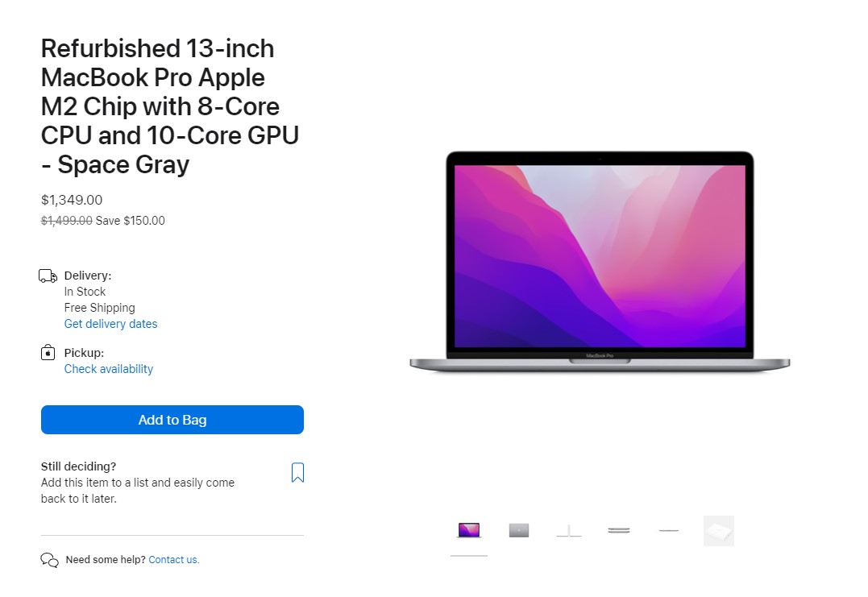Open the white box packaging thumbnail

point(719,531)
